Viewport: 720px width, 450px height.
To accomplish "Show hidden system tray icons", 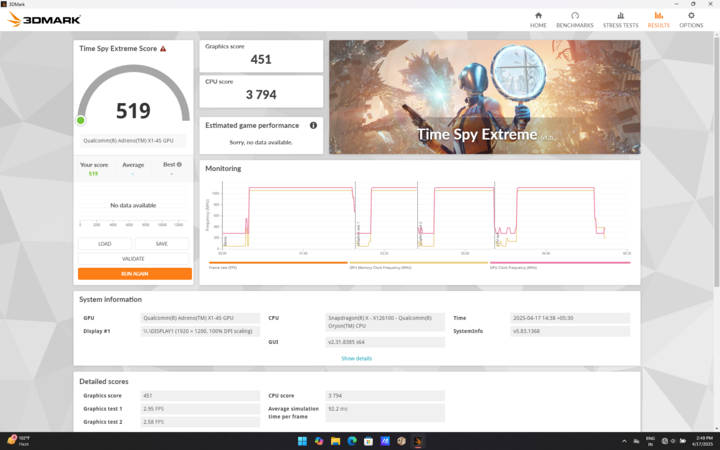I will click(x=624, y=441).
